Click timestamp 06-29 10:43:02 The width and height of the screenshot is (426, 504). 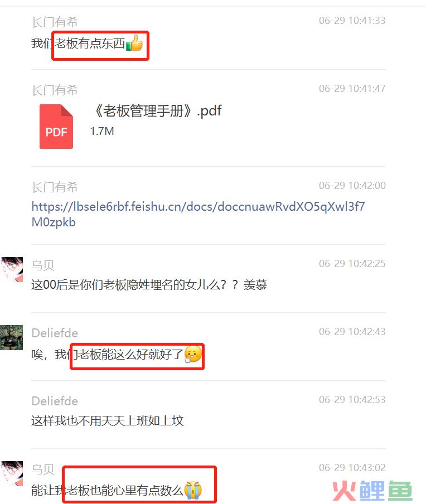click(x=352, y=467)
